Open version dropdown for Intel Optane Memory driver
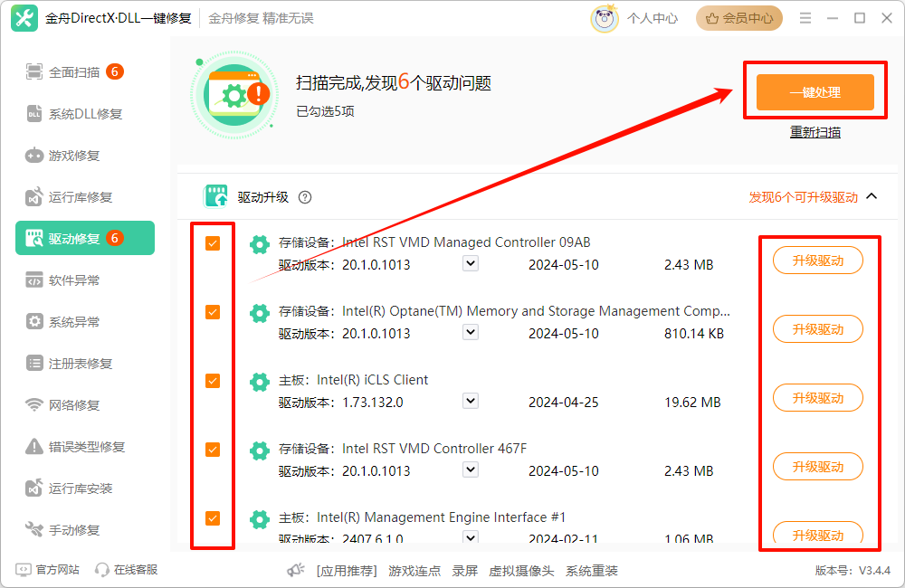The height and width of the screenshot is (588, 905). point(471,332)
